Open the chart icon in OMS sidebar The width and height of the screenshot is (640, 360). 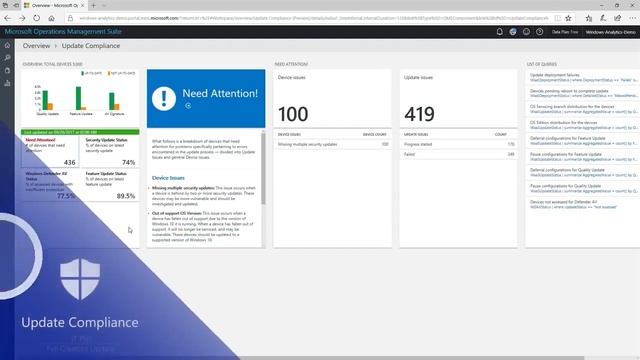7,83
